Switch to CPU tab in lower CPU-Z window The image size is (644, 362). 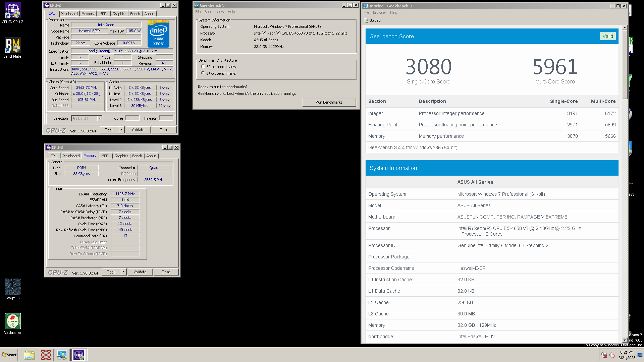click(x=54, y=156)
